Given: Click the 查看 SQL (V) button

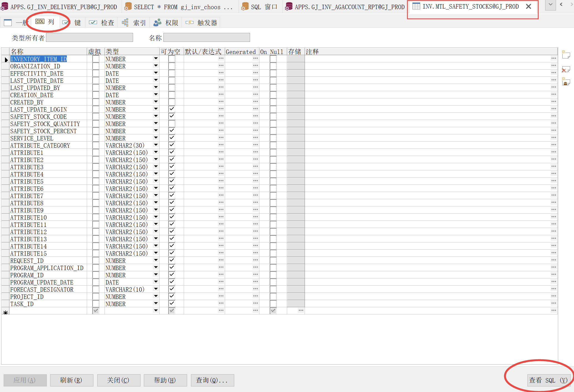Looking at the screenshot, I should (548, 380).
